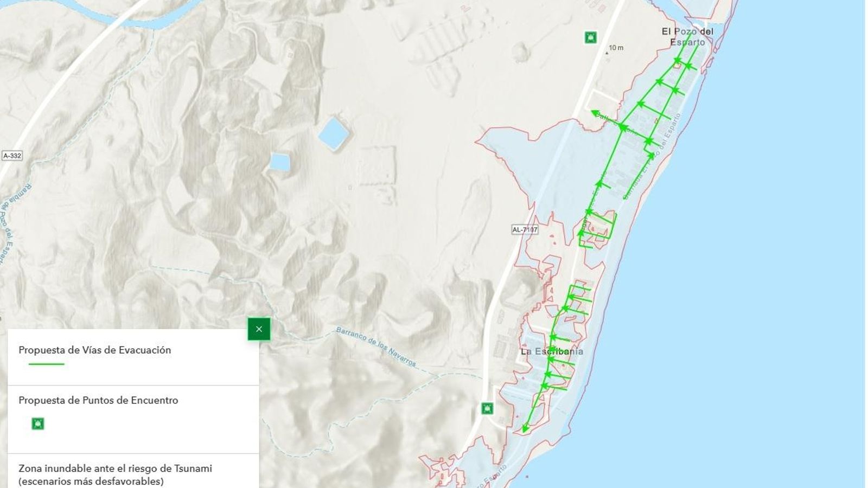Image resolution: width=868 pixels, height=488 pixels.
Task: Select the AL-7107 road shield
Action: click(x=525, y=229)
